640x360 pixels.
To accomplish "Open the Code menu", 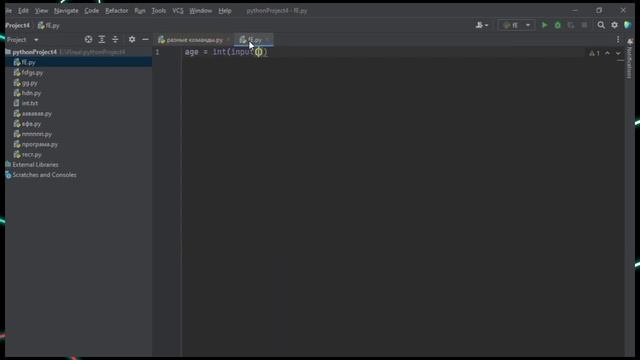I will click(x=91, y=11).
